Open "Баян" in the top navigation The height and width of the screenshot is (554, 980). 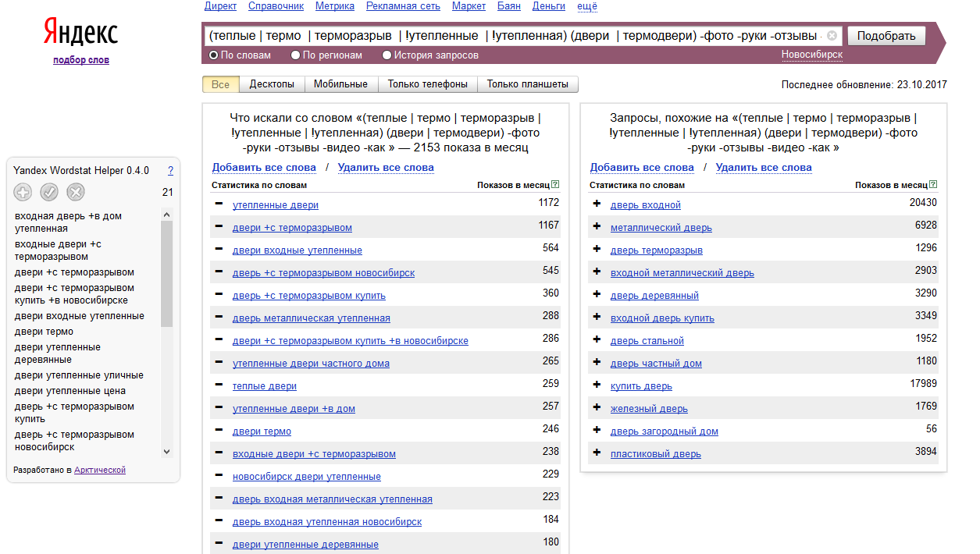click(509, 6)
